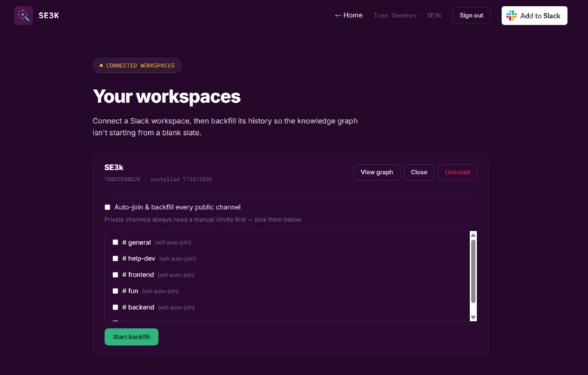Click the Slack logo in Add to Slack
588x375 pixels.
[x=511, y=15]
